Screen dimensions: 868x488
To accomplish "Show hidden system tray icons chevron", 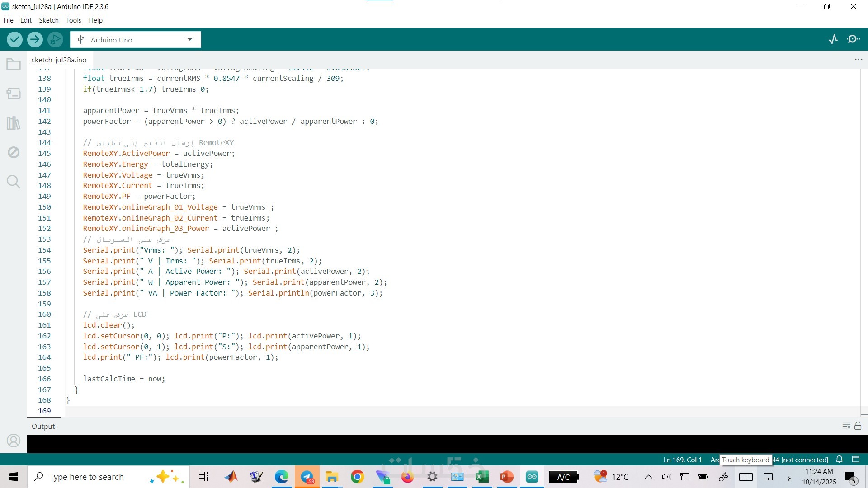I will (648, 477).
